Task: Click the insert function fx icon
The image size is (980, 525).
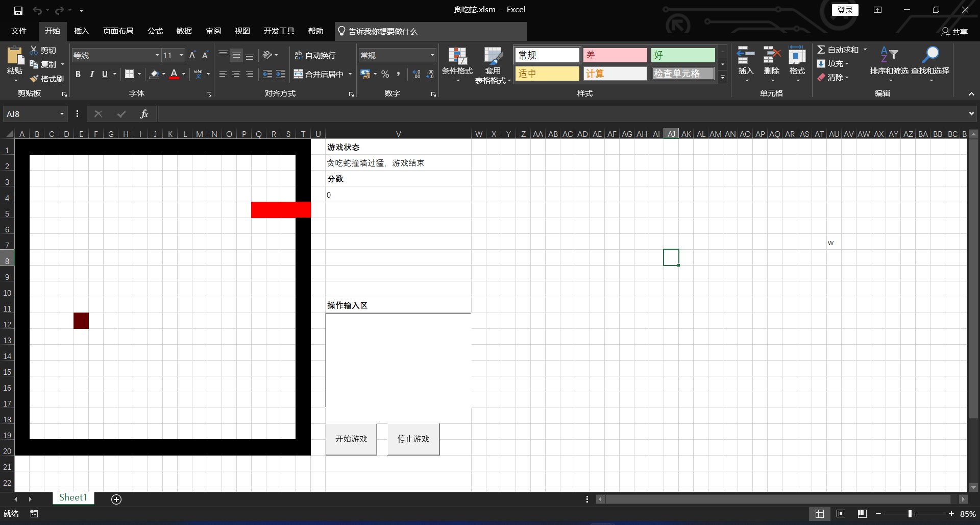Action: point(144,114)
